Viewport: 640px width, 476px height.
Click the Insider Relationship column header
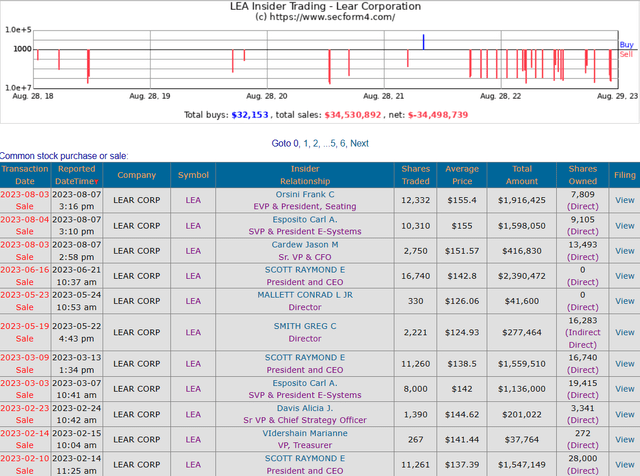(x=305, y=175)
